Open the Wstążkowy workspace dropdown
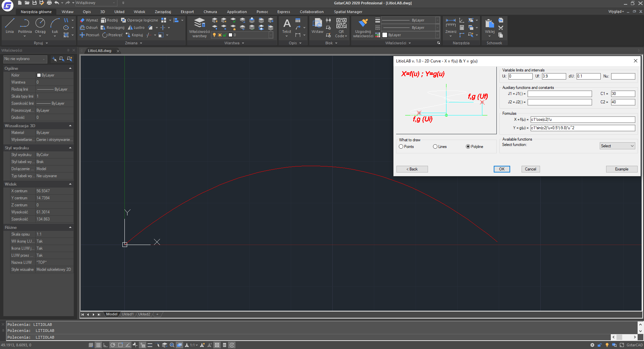The height and width of the screenshot is (349, 644). click(x=96, y=3)
